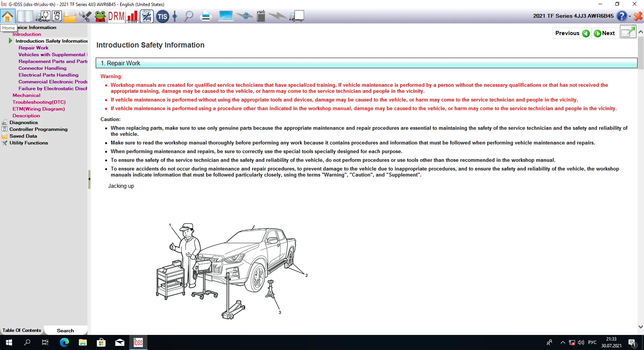Open the G-IDSS bar chart icon
Image resolution: width=644 pixels, height=350 pixels.
132,16
